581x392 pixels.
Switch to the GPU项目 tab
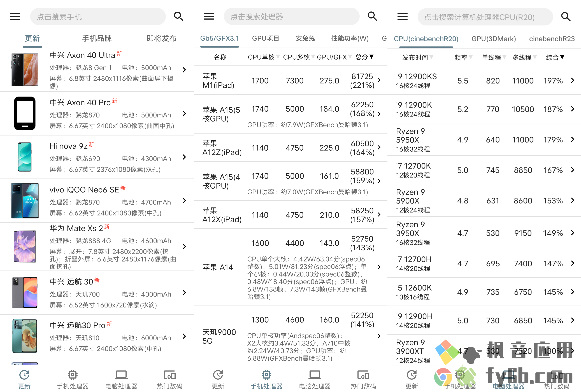tap(266, 38)
